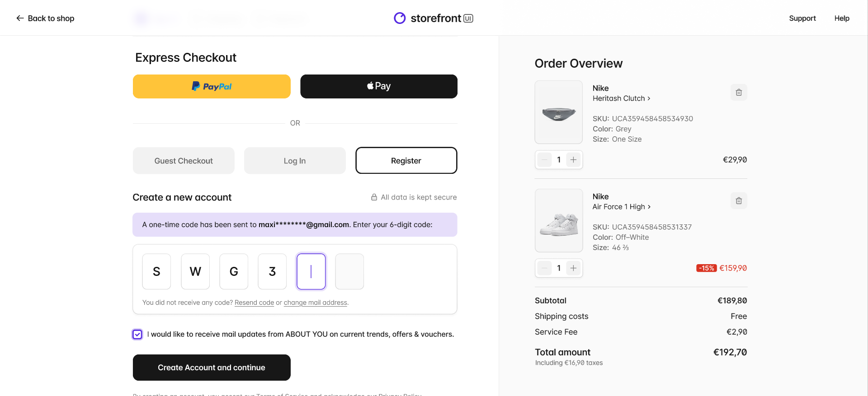The height and width of the screenshot is (396, 868).
Task: Click the Back to shop arrow
Action: coord(20,18)
